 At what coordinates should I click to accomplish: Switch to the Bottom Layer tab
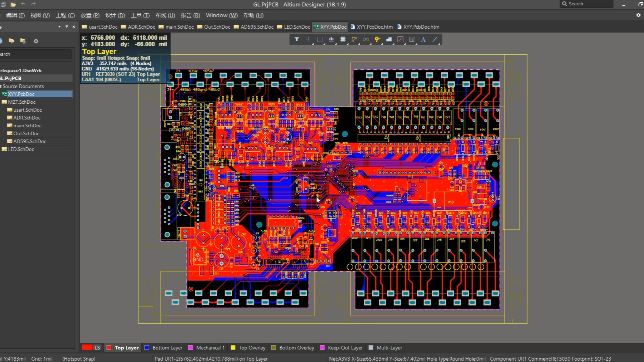[163, 348]
